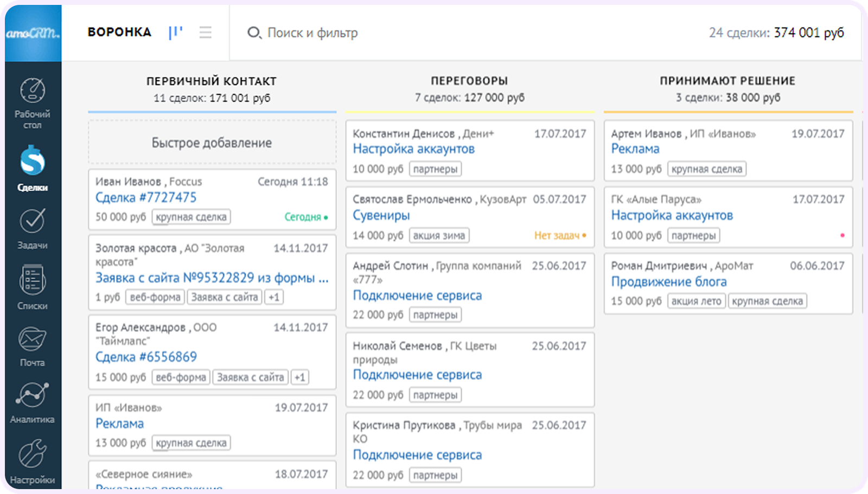Open Заявка с сайта №95322829 deal
Image resolution: width=868 pixels, height=494 pixels.
212,278
